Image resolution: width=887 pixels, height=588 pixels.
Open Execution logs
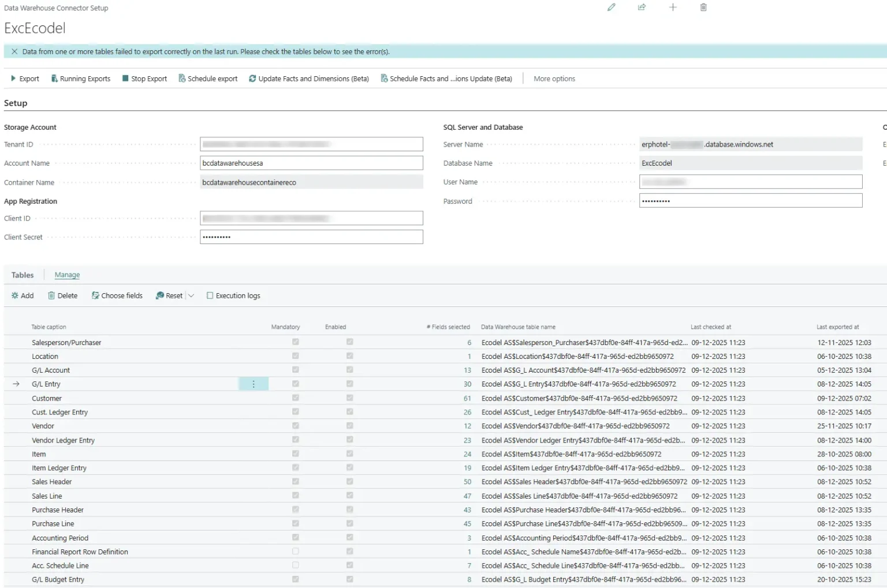coord(233,295)
